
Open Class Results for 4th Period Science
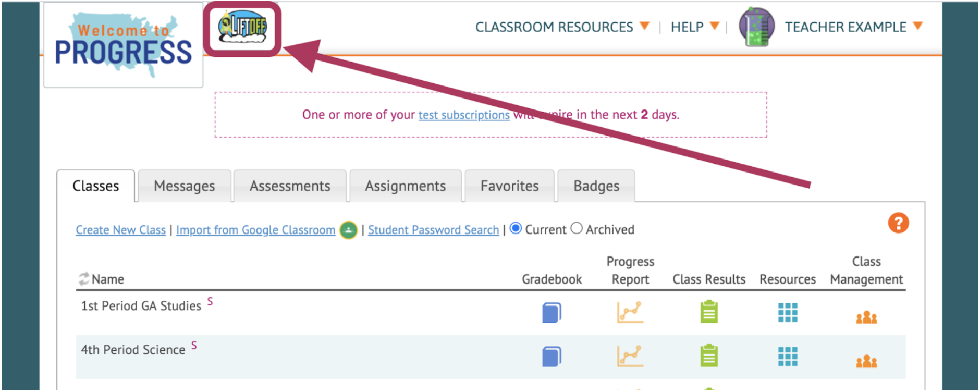(x=709, y=356)
